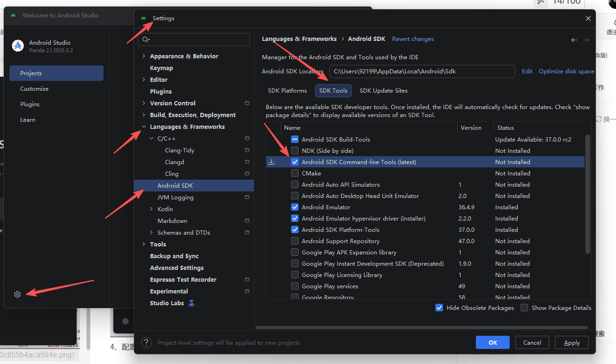This screenshot has height=364, width=616.
Task: Click the Optimize disk space link
Action: click(567, 71)
